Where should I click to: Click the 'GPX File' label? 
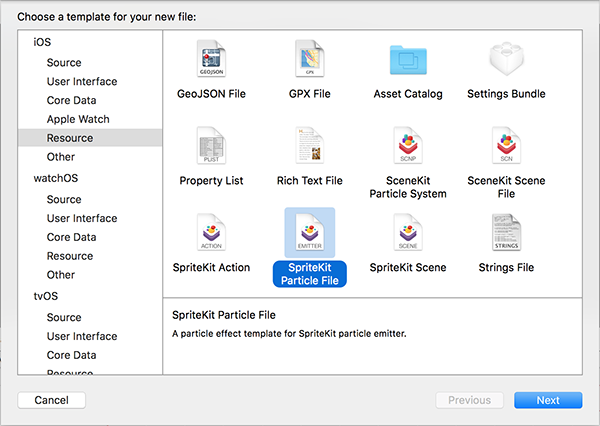310,94
